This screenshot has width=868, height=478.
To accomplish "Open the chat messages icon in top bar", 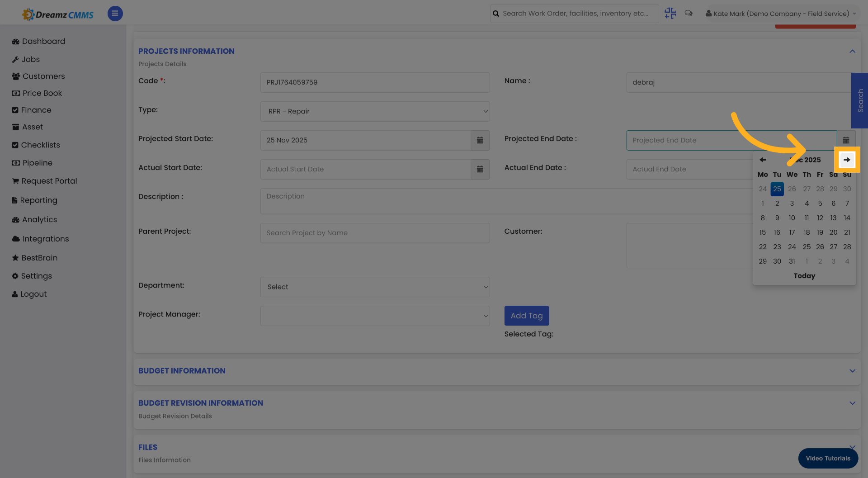I will pos(689,13).
